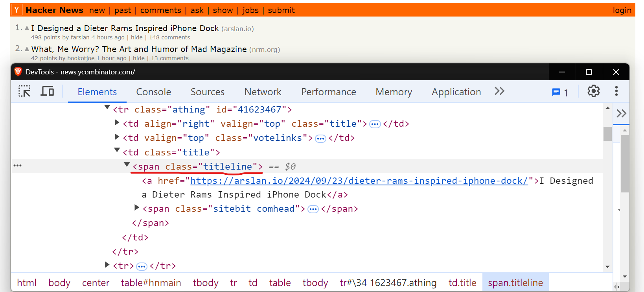The image size is (644, 292).
Task: Click the Brave icon in DevTools title bar
Action: point(18,72)
